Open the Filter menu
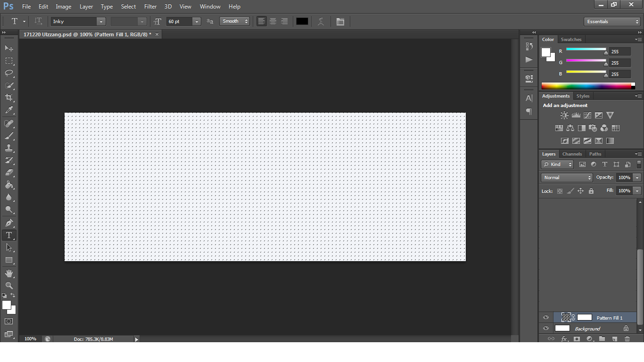The height and width of the screenshot is (362, 644). click(x=150, y=7)
